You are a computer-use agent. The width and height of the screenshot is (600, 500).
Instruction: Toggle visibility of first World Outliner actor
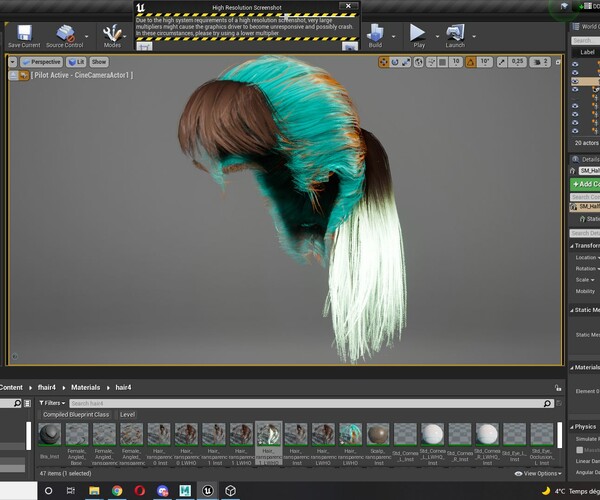[575, 64]
